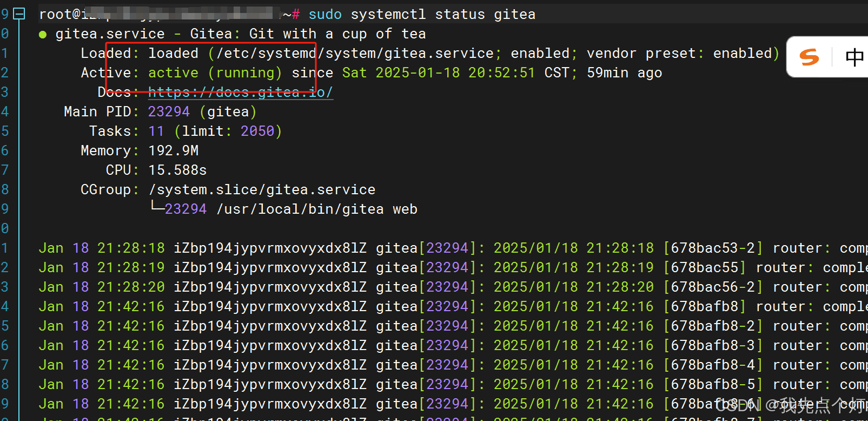Click the Sogou input method S icon

810,57
